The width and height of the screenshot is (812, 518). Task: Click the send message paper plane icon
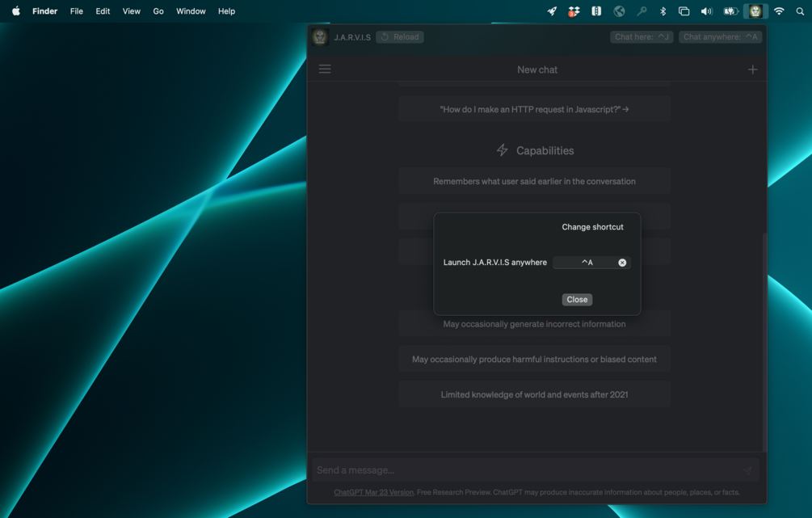point(747,470)
